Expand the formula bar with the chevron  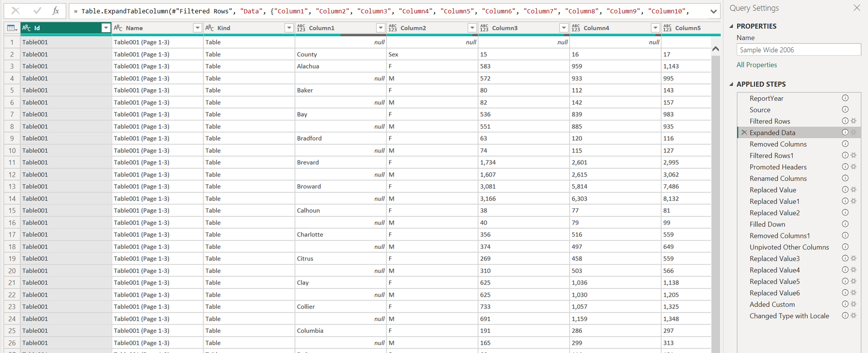click(713, 11)
